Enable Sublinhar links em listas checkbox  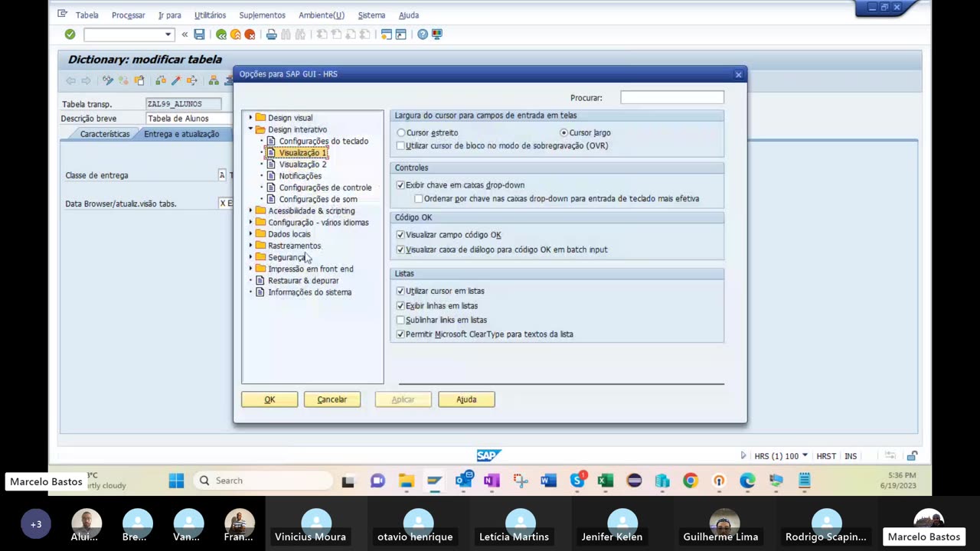pyautogui.click(x=400, y=320)
